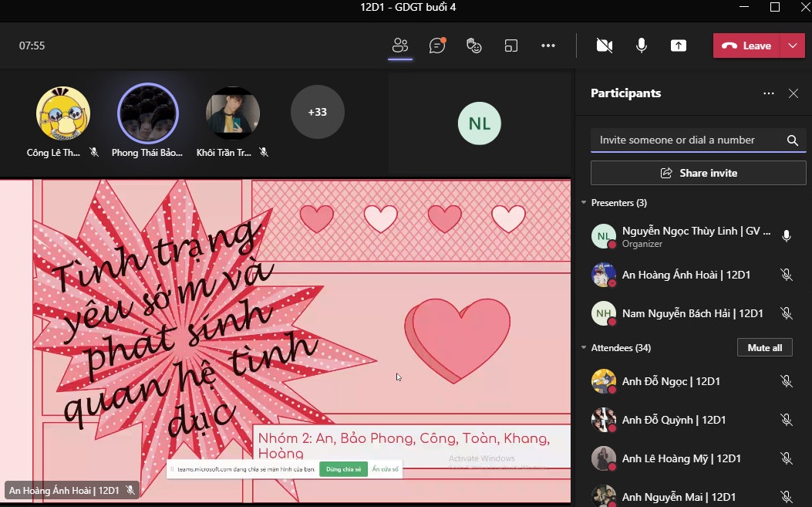Click the invite someone search field
The height and width of the screenshot is (507, 812).
(x=686, y=140)
